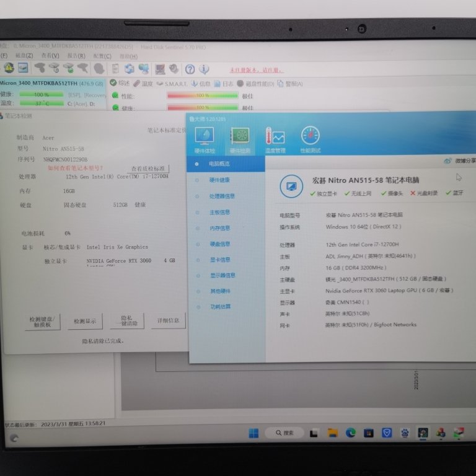The height and width of the screenshot is (476, 476).
Task: Click the Ludashi taskbar icon with underline
Action: (x=423, y=433)
